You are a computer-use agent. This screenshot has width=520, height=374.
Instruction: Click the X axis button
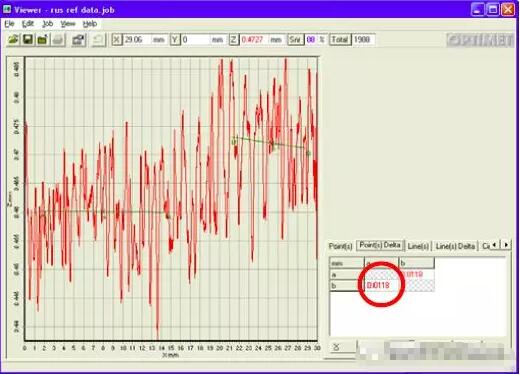(116, 40)
